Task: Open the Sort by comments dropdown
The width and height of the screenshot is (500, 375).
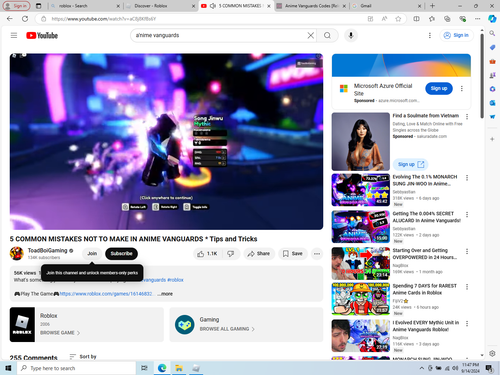Action: point(83,357)
